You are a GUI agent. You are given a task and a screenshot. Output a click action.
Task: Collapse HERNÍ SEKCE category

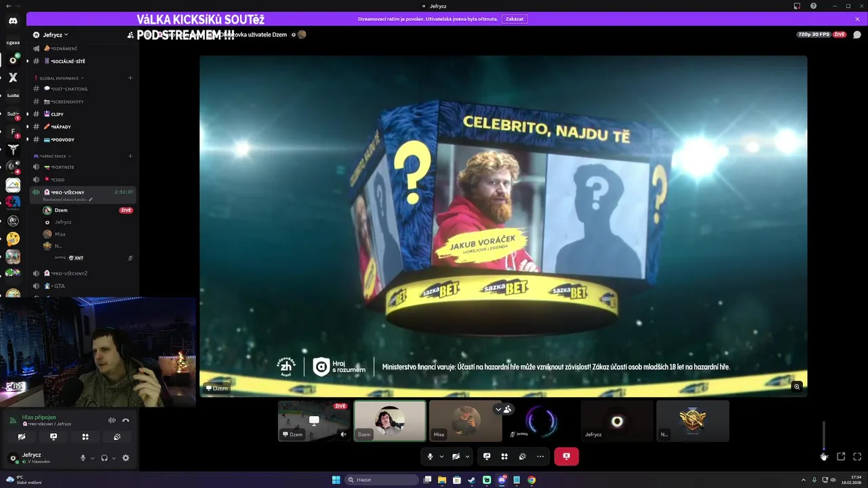point(53,156)
